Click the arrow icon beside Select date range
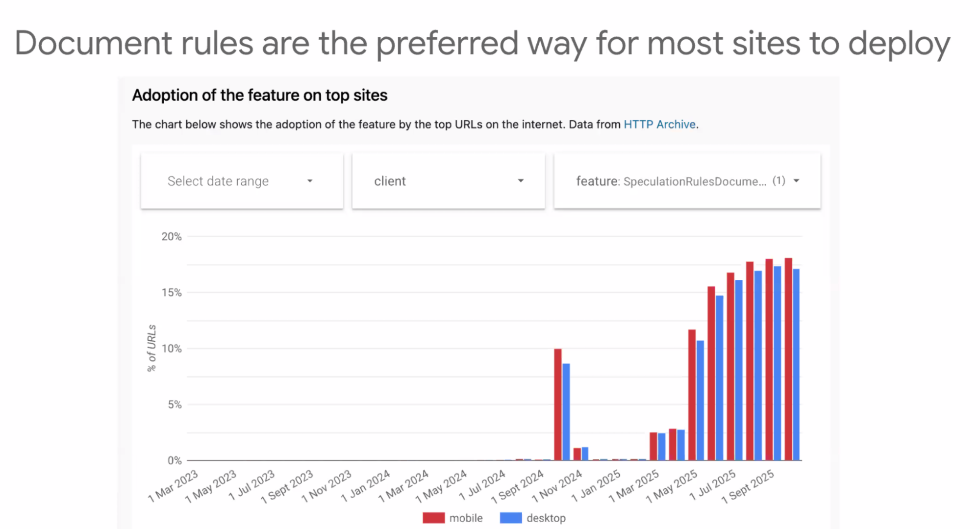Screen dimensions: 980x529 pos(310,181)
